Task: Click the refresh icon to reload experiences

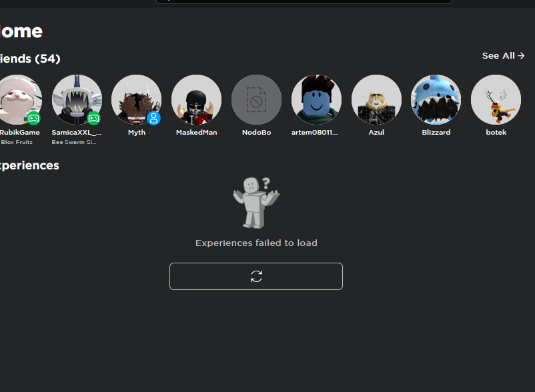Action: tap(256, 276)
